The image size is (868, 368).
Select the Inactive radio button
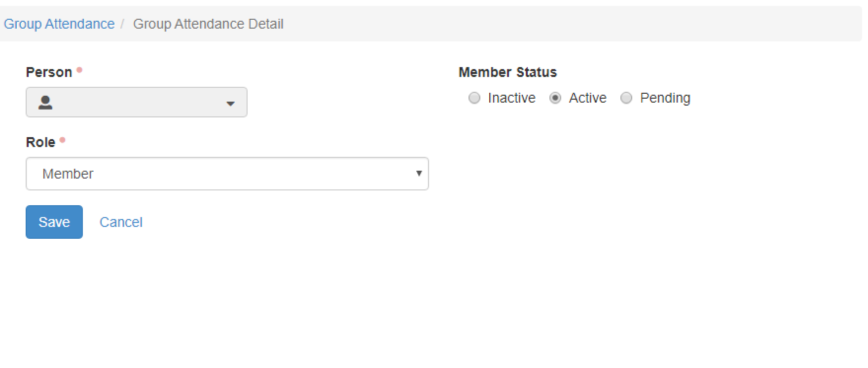point(474,98)
